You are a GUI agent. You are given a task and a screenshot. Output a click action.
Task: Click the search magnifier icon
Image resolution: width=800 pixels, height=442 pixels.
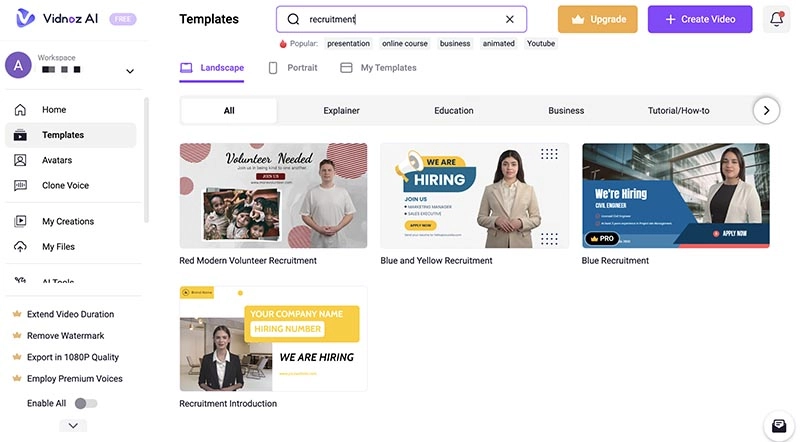tap(293, 19)
